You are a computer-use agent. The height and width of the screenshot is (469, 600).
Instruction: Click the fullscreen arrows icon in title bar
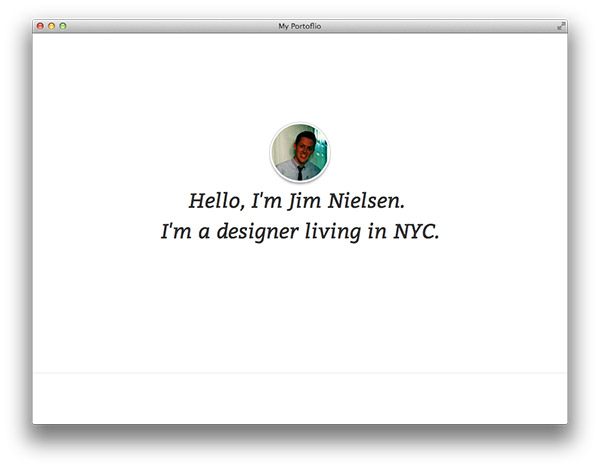[561, 26]
